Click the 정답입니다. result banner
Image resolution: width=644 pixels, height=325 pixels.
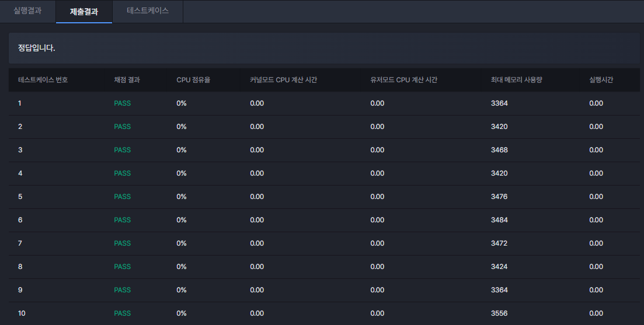(324, 48)
